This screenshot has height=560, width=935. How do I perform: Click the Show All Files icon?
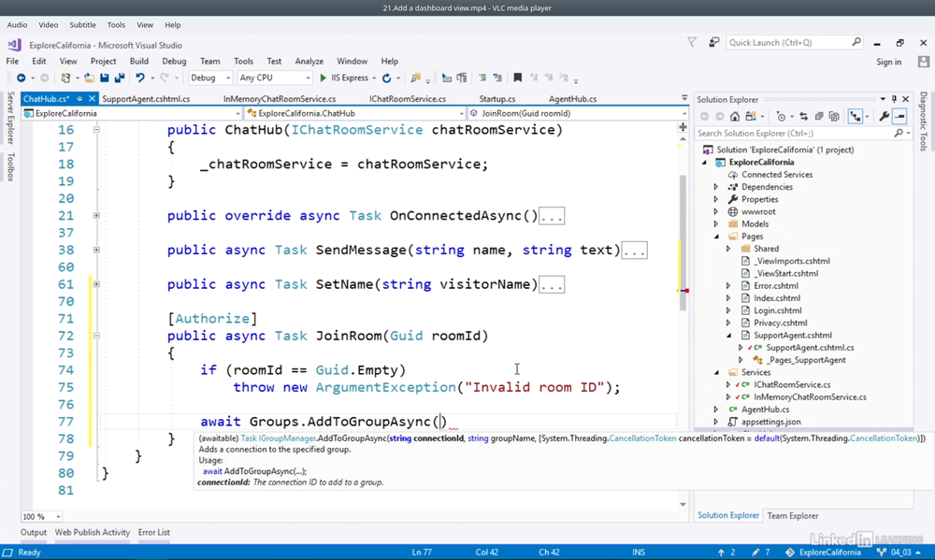[834, 116]
